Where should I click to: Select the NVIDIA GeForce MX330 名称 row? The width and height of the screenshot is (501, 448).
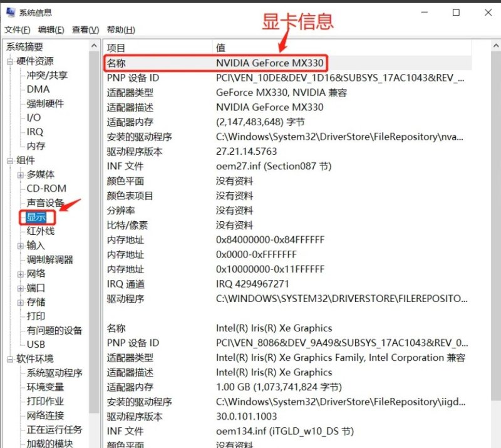pyautogui.click(x=287, y=63)
